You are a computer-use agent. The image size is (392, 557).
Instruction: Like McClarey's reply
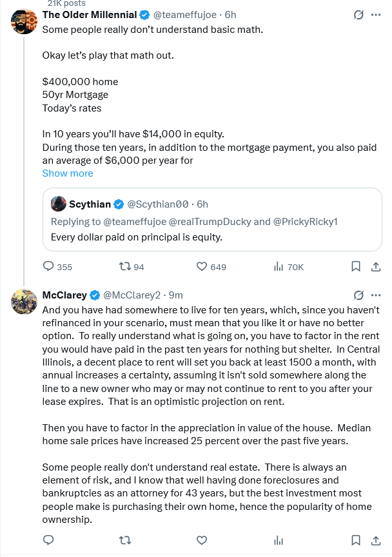201,540
